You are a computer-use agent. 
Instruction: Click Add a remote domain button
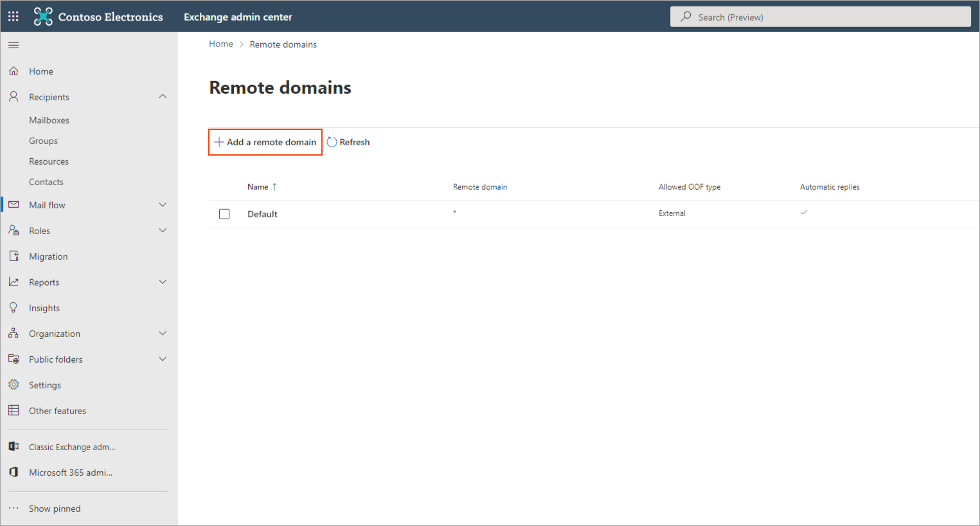click(x=265, y=142)
